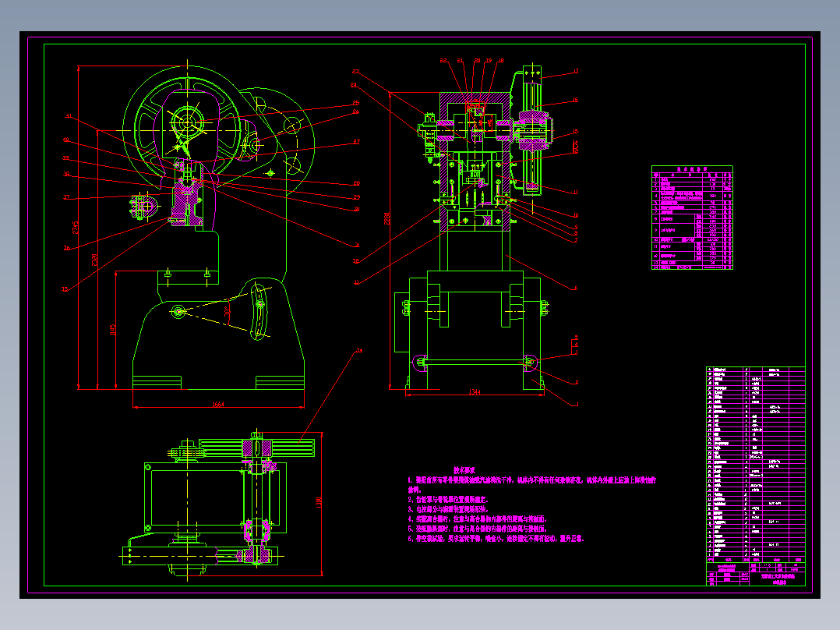Click part balloon number 34
840x630 pixels.
pyautogui.click(x=359, y=350)
